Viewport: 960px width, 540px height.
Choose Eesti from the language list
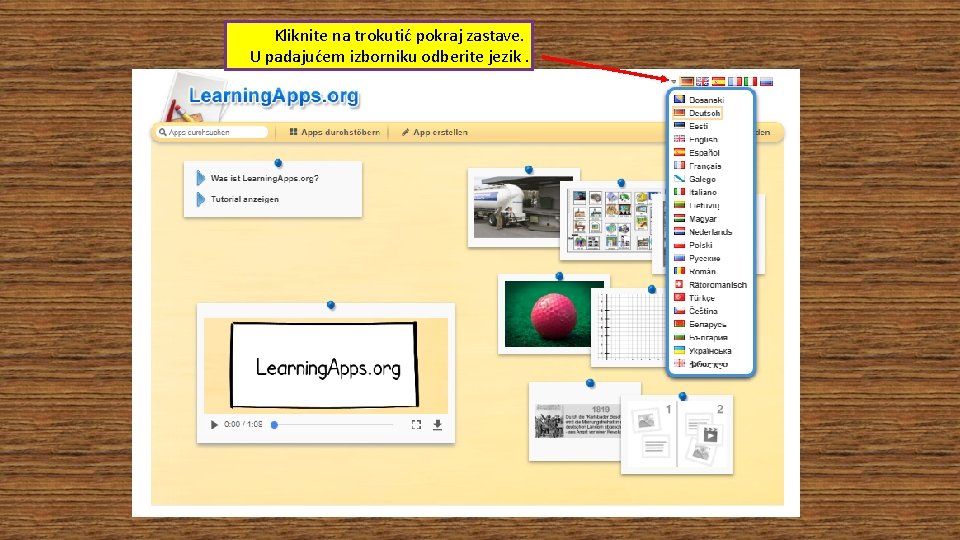tap(691, 126)
